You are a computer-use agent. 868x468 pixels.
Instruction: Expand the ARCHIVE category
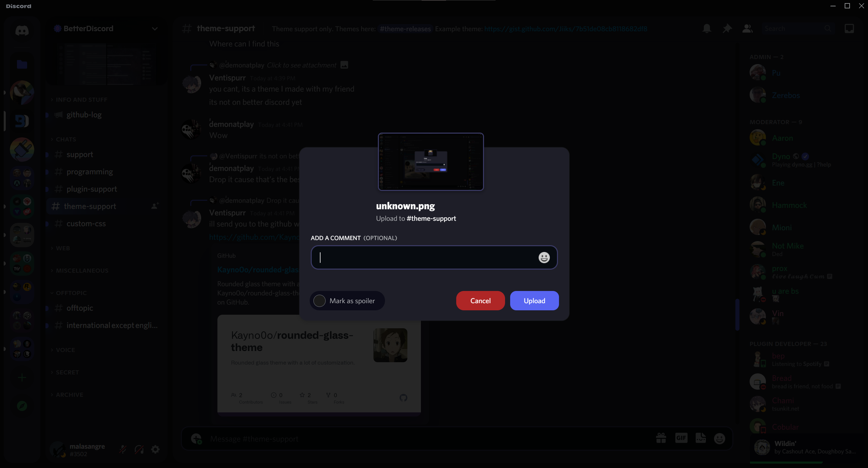66,395
